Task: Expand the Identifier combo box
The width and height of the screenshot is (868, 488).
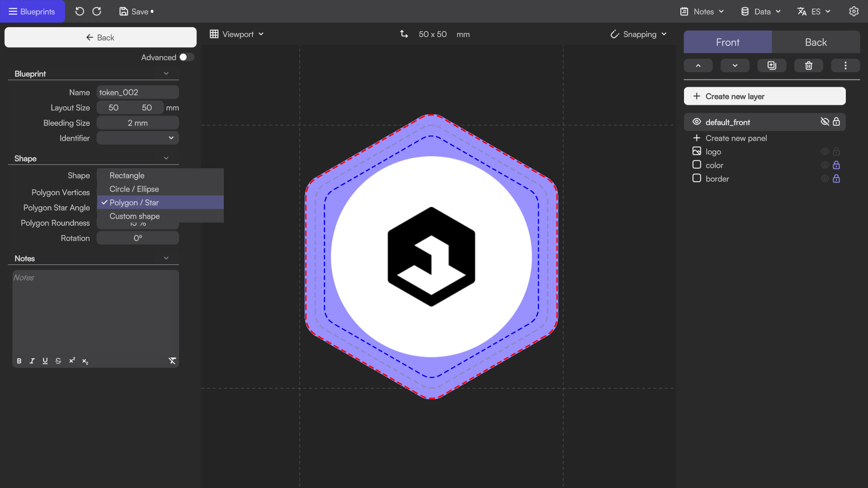Action: [x=137, y=138]
